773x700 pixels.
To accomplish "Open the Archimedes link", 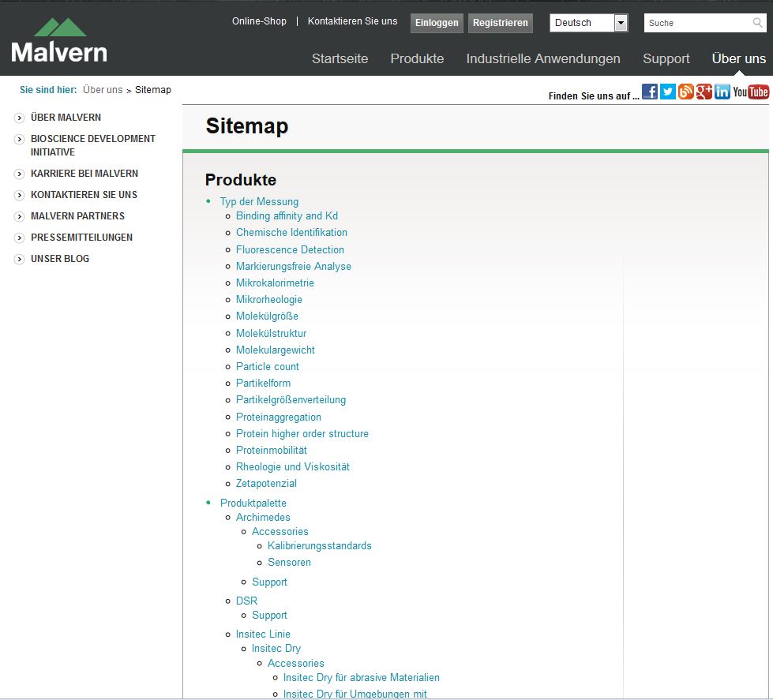I will [263, 517].
